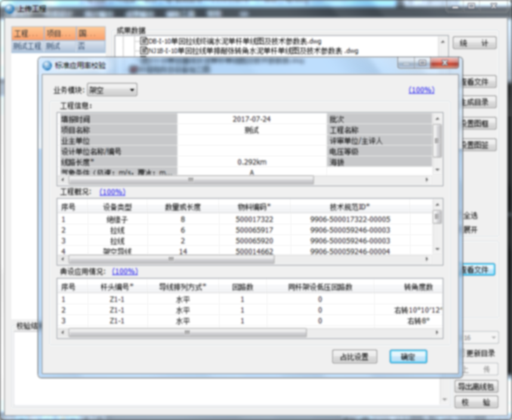The image size is (512, 420).
Task: Select the 测试工程 row in project list
Action: [27, 46]
